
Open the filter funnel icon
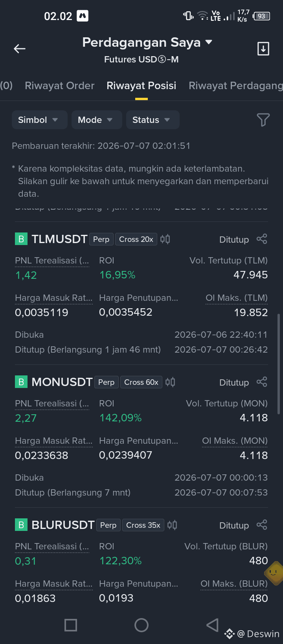[x=263, y=120]
